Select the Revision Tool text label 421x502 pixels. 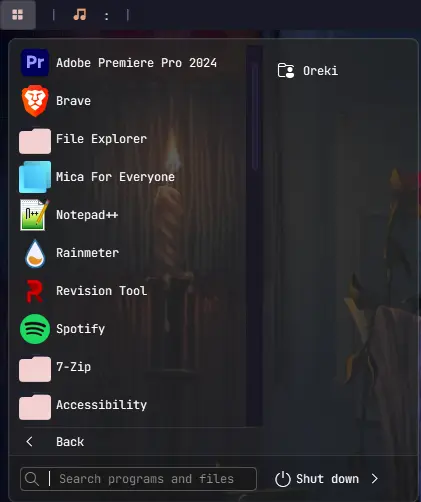[x=101, y=291]
